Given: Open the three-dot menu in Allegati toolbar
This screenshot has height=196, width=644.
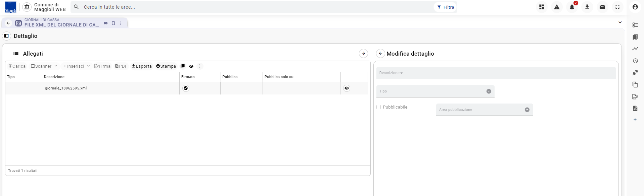Looking at the screenshot, I should [200, 66].
